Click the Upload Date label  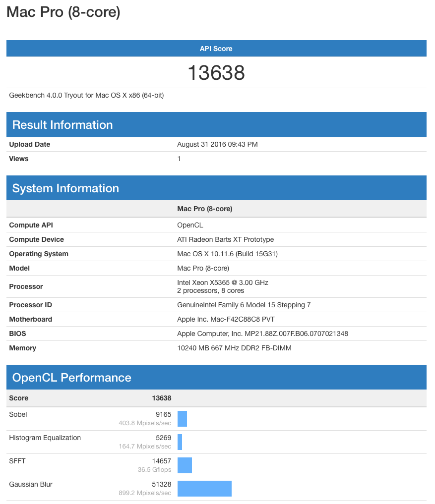point(30,144)
